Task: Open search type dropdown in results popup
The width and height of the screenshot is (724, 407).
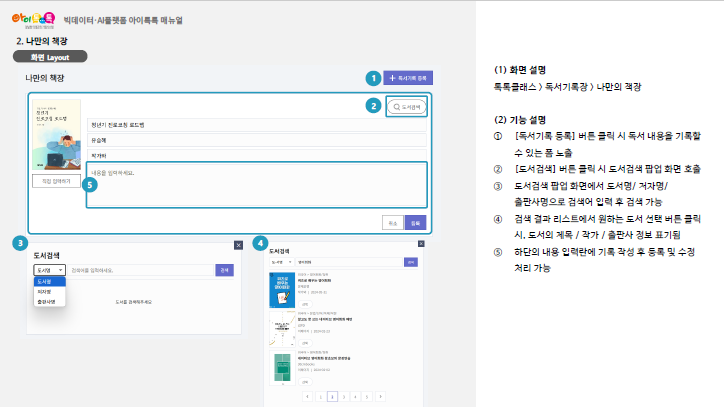Action: (x=281, y=262)
